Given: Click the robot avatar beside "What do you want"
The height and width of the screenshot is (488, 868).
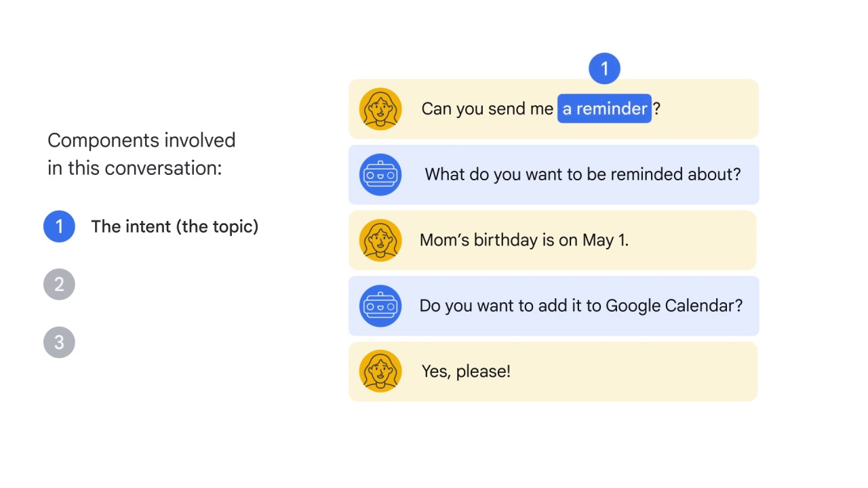Looking at the screenshot, I should tap(380, 175).
